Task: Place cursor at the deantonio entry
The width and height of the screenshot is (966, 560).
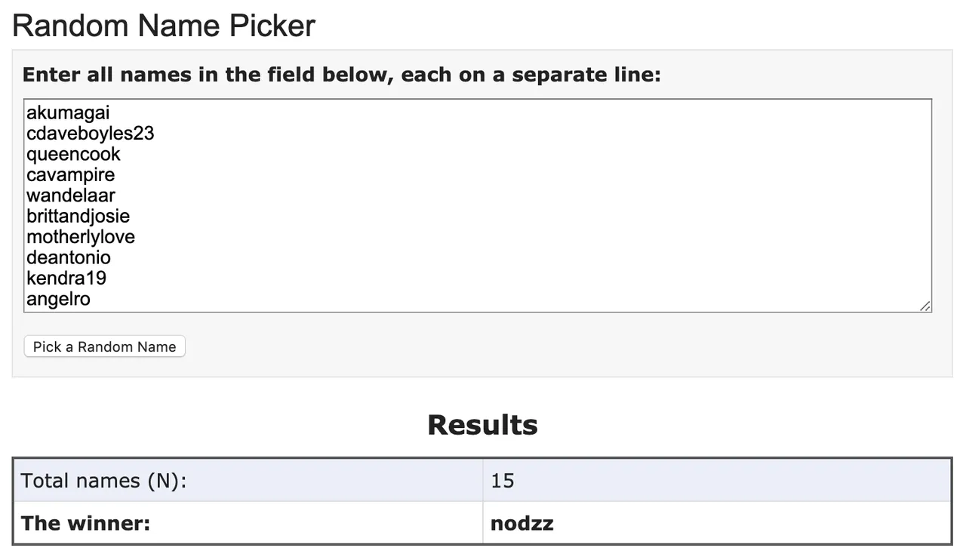Action: (x=68, y=258)
